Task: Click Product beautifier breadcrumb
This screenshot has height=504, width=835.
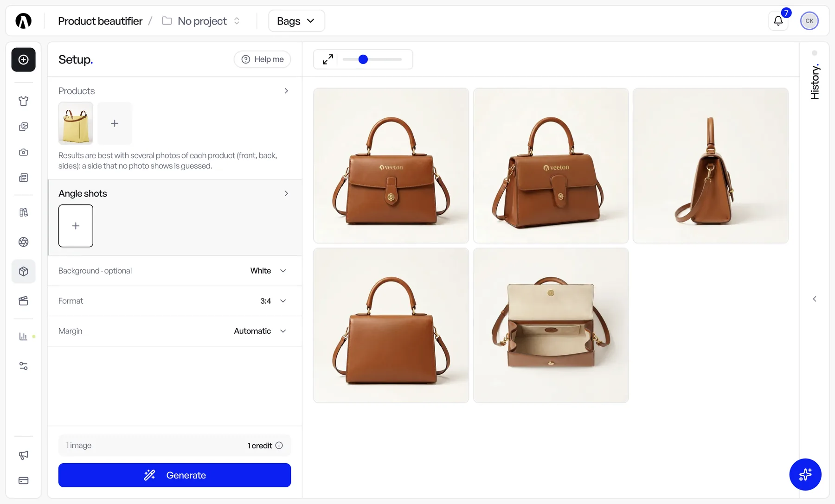Action: [100, 21]
